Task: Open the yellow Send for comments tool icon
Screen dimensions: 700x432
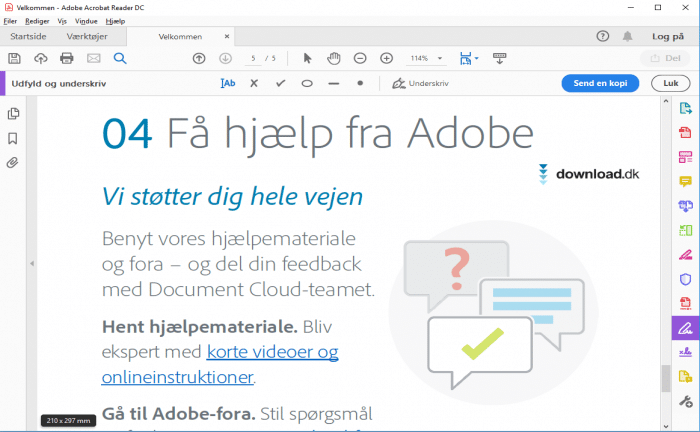Action: coord(686,376)
